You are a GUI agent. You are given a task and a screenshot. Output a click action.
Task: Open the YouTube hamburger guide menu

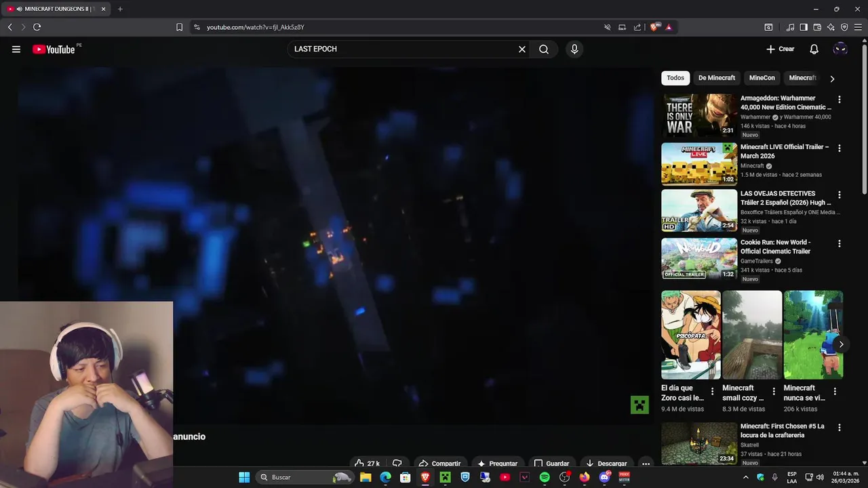[x=16, y=49]
